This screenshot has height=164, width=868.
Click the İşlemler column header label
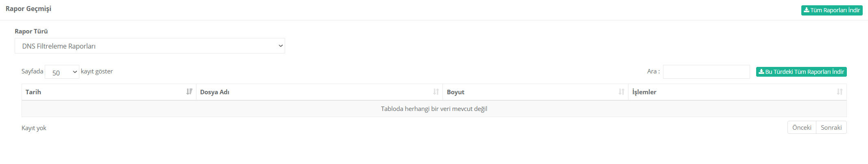click(x=644, y=92)
